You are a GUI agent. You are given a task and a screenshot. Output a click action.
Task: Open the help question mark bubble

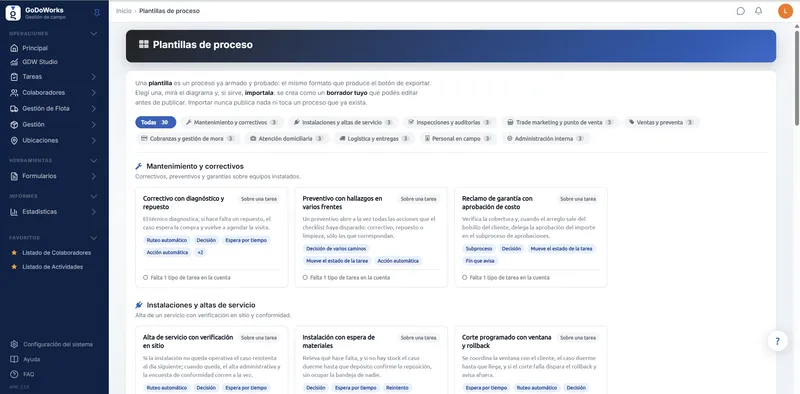click(778, 341)
